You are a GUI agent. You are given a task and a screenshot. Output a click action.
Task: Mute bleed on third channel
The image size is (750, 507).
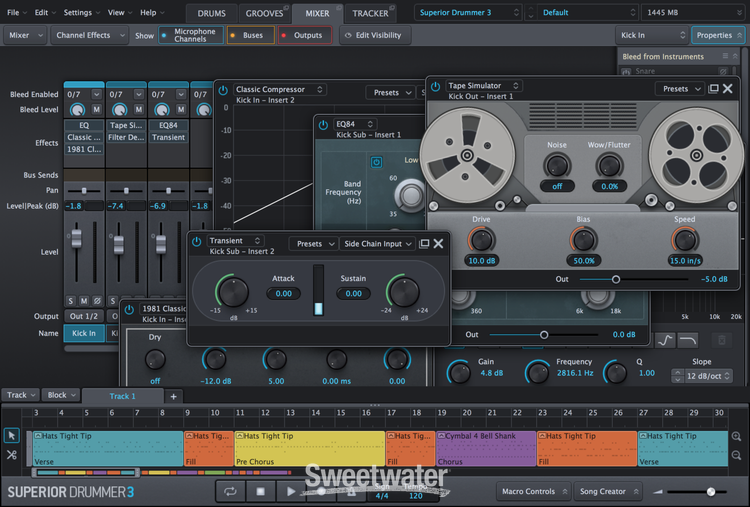pos(181,110)
